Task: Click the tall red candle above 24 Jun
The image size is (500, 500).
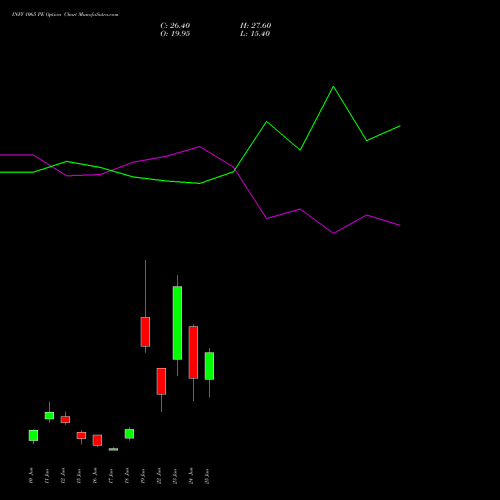Action: [x=193, y=352]
